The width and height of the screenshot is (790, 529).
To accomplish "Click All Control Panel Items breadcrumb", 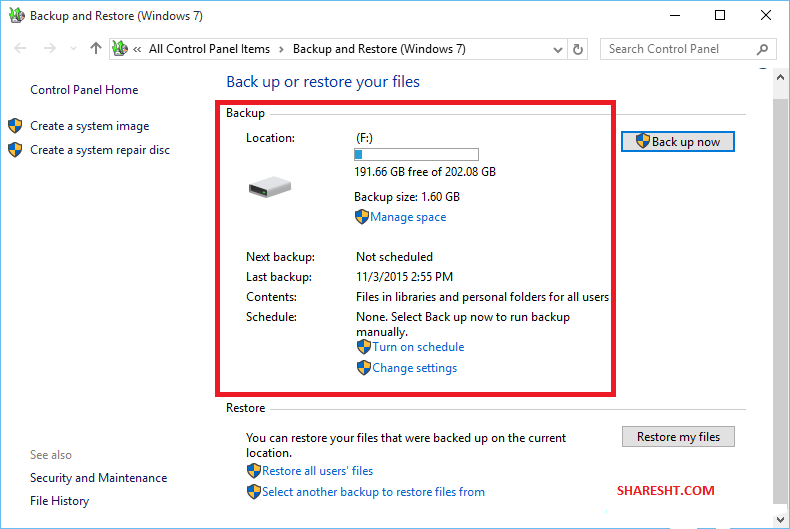I will 209,49.
